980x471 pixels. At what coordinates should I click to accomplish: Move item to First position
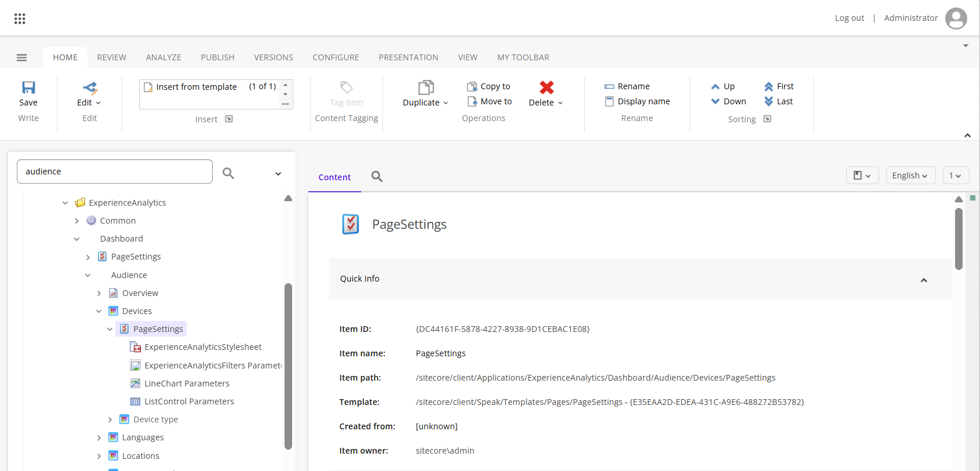(x=768, y=86)
